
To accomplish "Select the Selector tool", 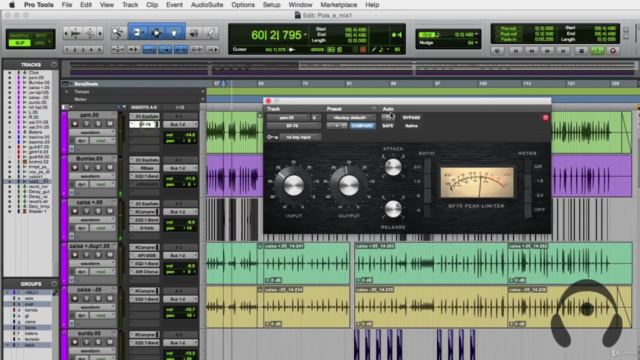I will point(156,33).
